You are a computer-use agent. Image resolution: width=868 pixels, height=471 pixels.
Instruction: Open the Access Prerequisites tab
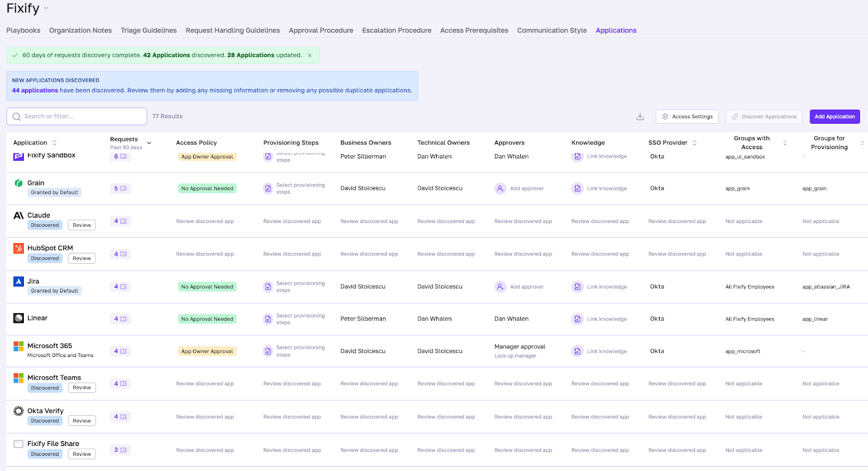pos(474,30)
